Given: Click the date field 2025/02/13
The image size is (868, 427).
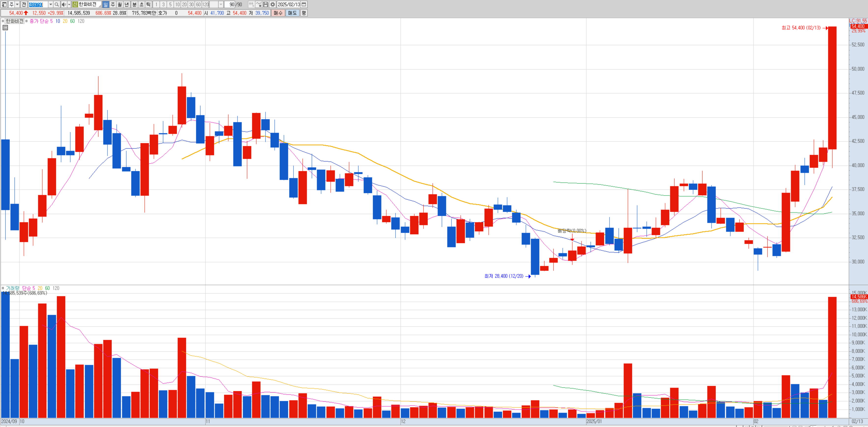Looking at the screenshot, I should pyautogui.click(x=289, y=4).
